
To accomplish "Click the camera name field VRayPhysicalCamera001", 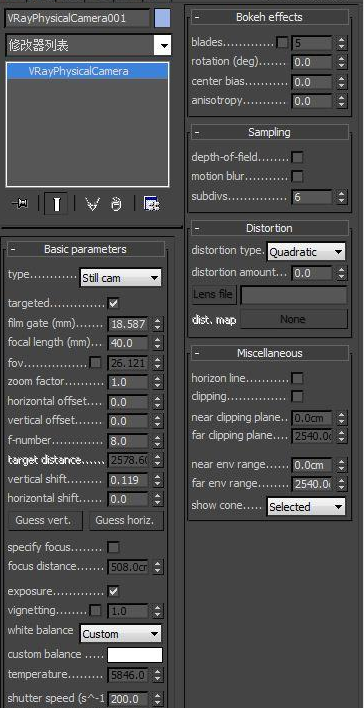I will pos(77,19).
